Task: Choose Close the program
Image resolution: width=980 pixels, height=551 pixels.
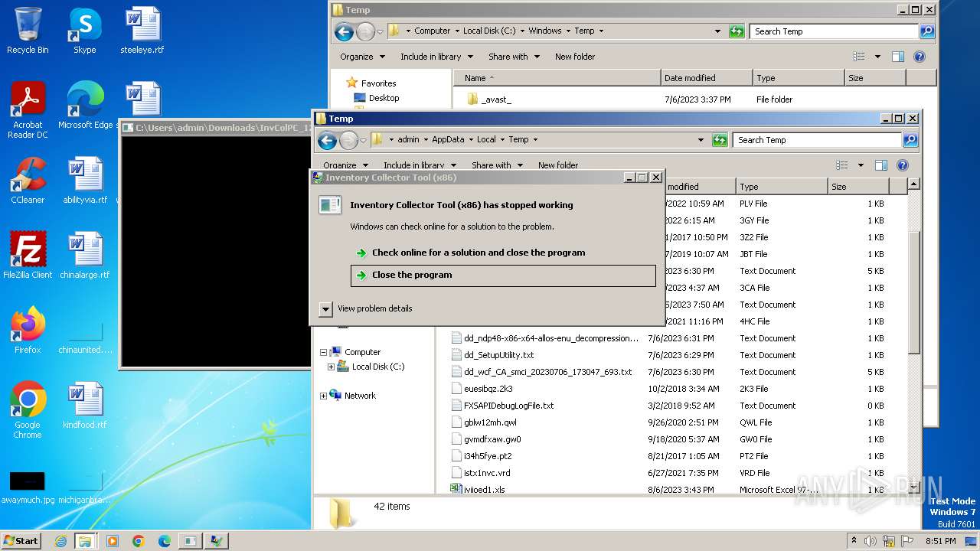Action: click(503, 275)
